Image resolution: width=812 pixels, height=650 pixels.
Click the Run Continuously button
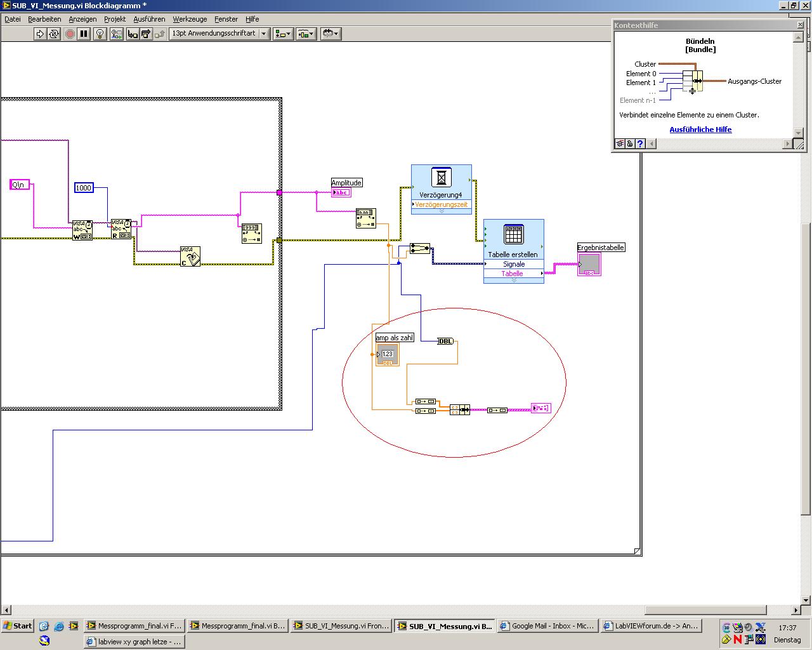pyautogui.click(x=54, y=34)
